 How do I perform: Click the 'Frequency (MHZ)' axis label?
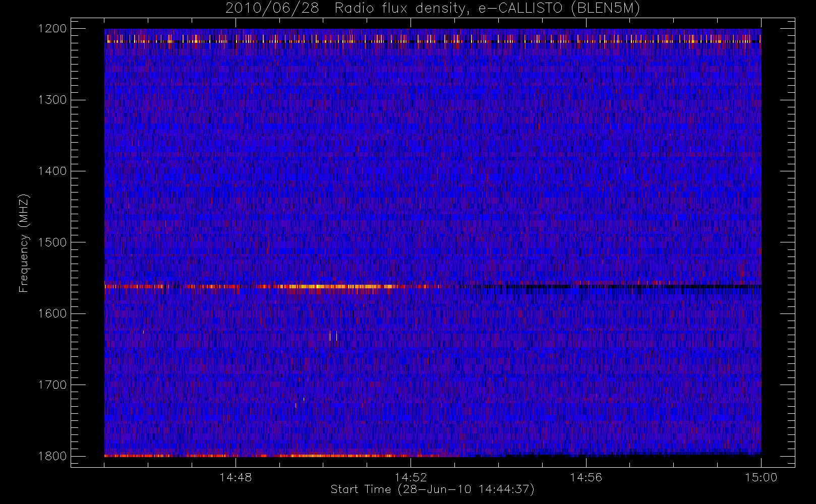pos(23,243)
